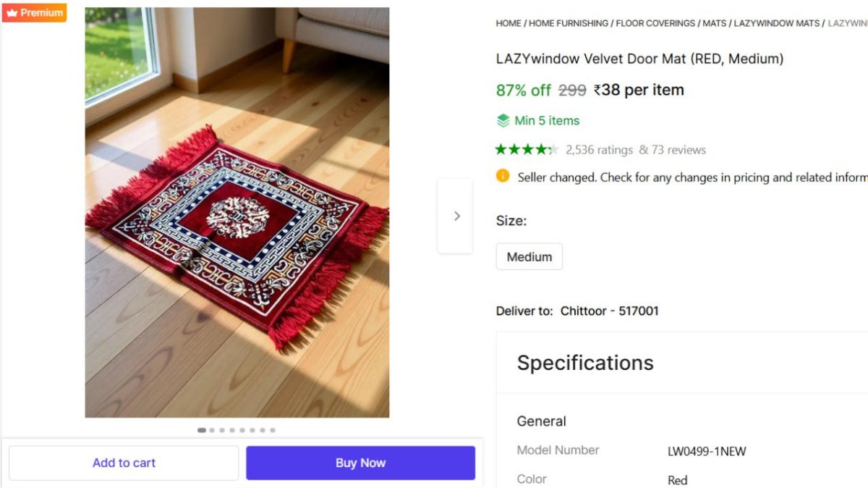Viewport: 868px width, 488px height.
Task: Jump to the last image carousel dot
Action: pyautogui.click(x=273, y=430)
